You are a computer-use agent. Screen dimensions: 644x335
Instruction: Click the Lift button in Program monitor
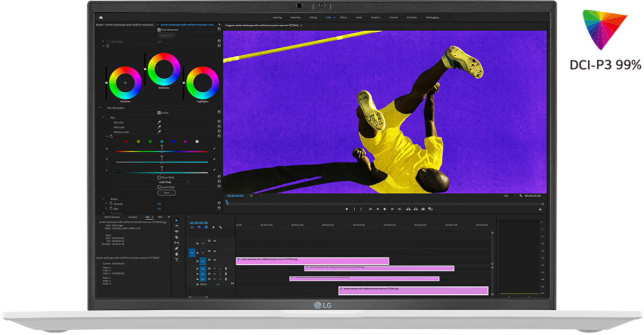[x=407, y=209]
